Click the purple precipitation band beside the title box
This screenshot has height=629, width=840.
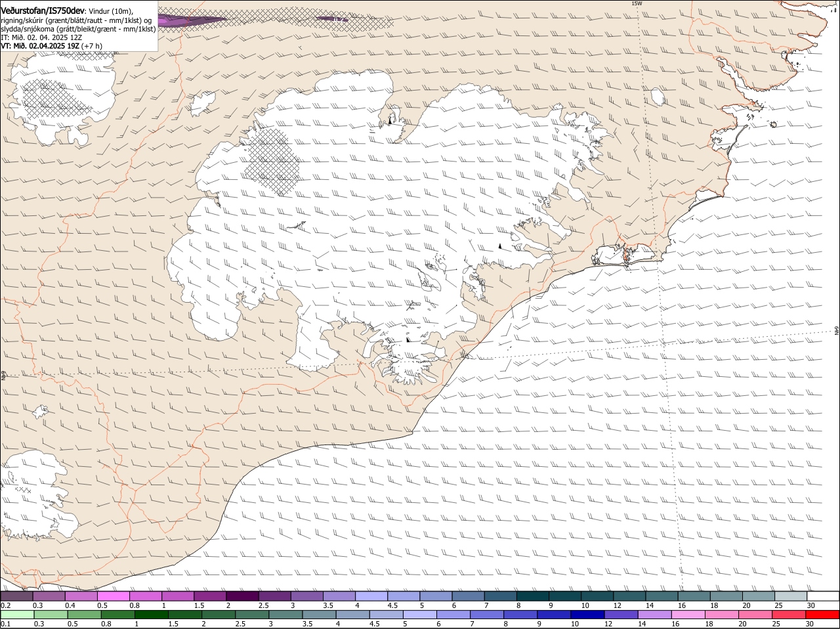pyautogui.click(x=192, y=20)
